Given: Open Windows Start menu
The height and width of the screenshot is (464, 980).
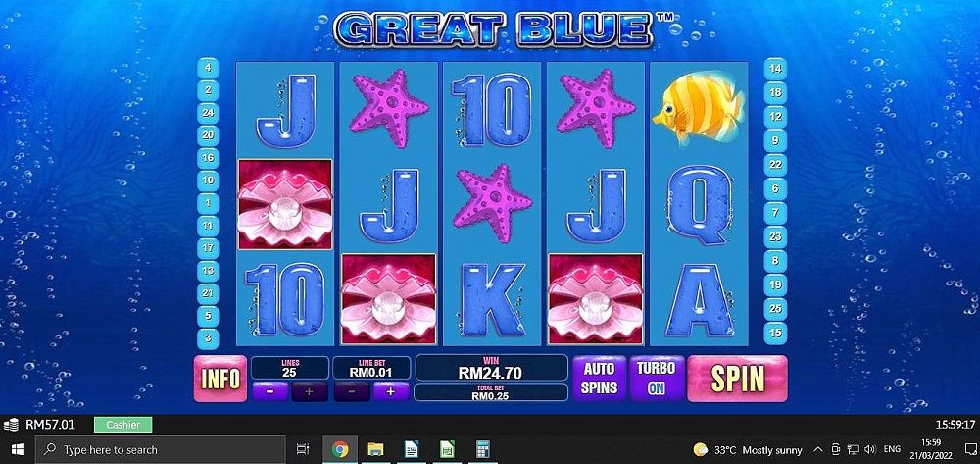Looking at the screenshot, I should [x=17, y=449].
